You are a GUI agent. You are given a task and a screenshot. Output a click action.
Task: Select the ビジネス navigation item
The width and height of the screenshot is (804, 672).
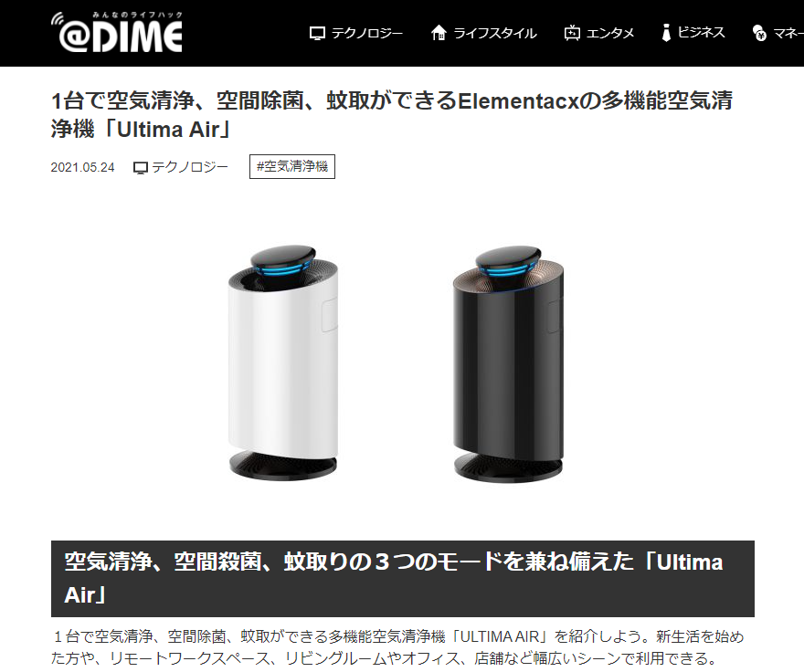693,33
